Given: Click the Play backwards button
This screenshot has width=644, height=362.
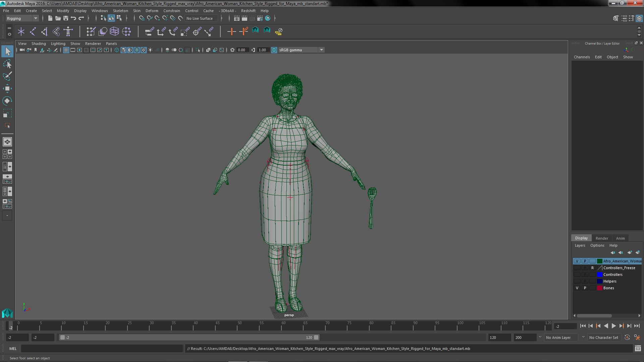Looking at the screenshot, I should coord(606,326).
